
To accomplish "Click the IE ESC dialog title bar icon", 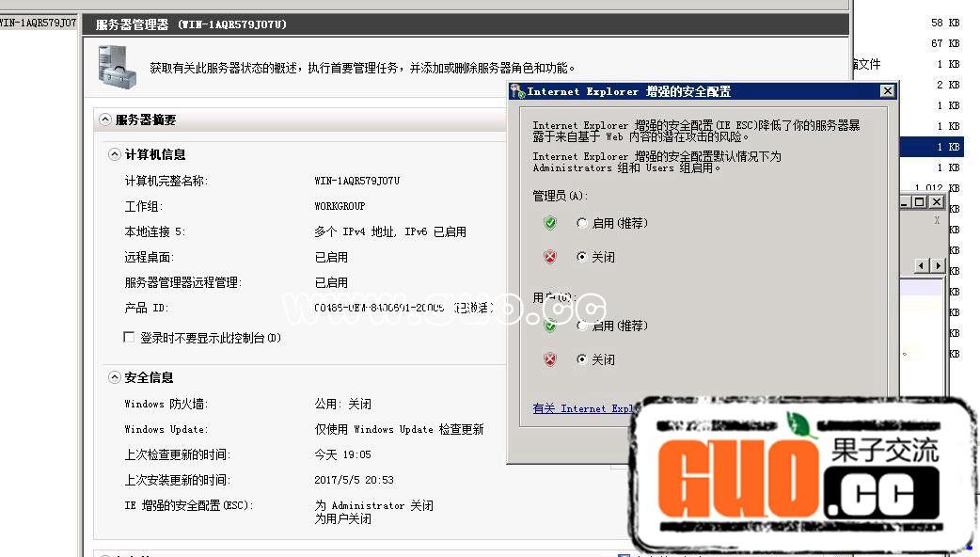I will pos(517,91).
